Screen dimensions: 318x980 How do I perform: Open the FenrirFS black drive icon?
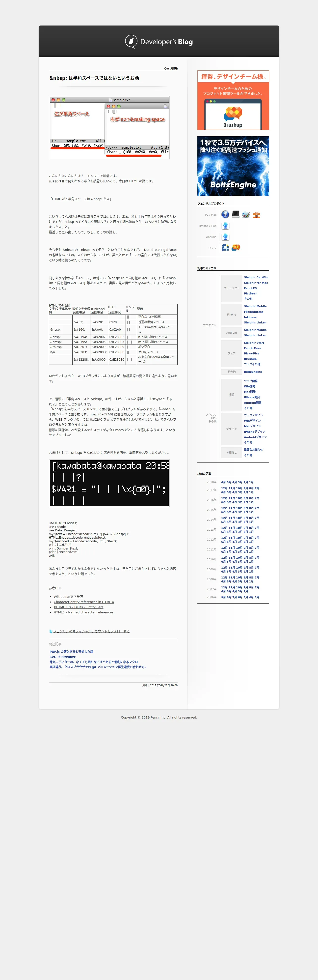click(x=236, y=215)
